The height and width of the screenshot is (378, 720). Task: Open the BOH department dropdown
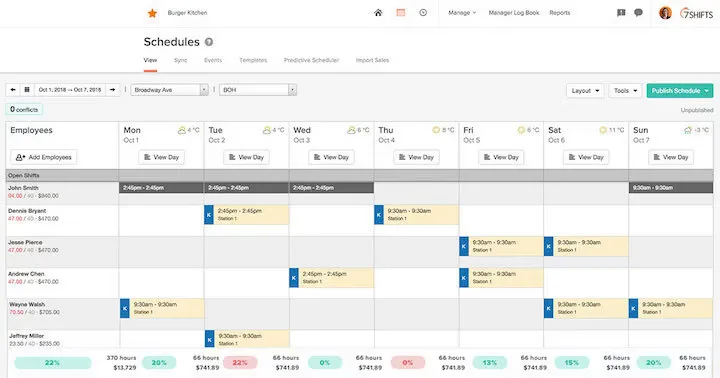[x=258, y=90]
